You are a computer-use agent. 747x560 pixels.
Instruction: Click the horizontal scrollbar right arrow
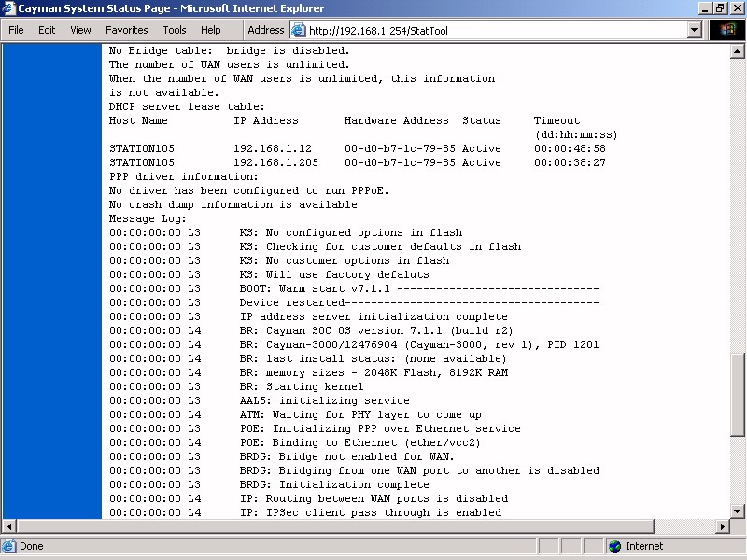tap(723, 526)
